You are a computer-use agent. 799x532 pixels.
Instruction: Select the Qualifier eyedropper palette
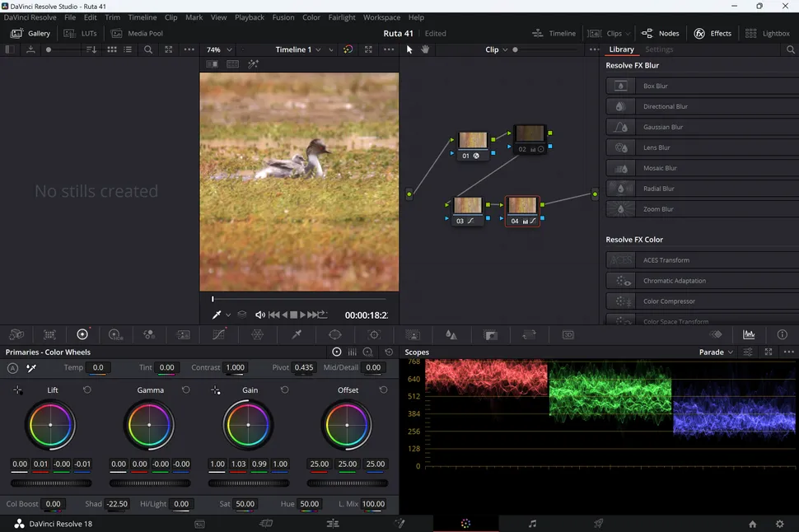coord(297,334)
